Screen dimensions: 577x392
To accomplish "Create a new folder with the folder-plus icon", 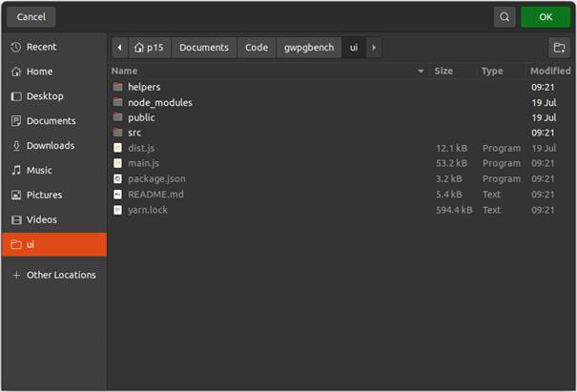I will coord(559,48).
